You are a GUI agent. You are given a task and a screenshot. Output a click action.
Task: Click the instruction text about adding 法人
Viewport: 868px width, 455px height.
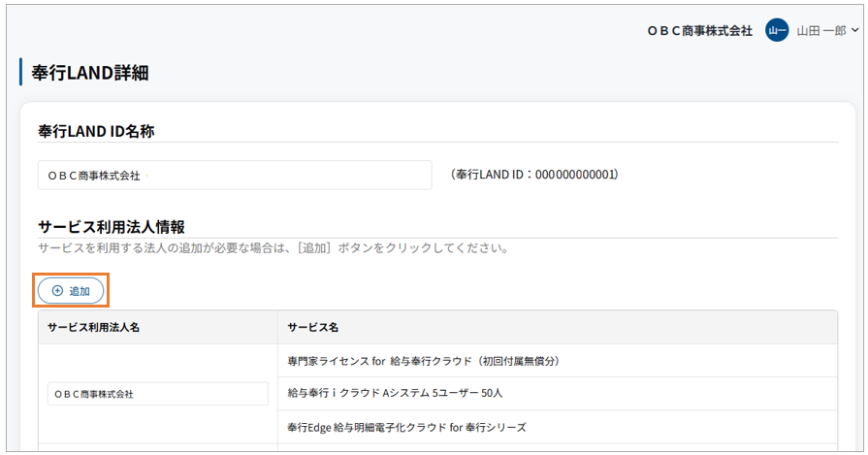[x=274, y=248]
